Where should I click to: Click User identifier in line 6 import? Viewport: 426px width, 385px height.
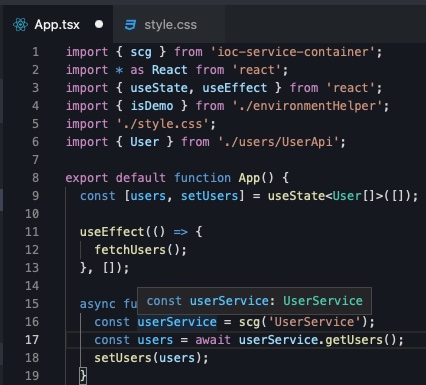click(145, 142)
